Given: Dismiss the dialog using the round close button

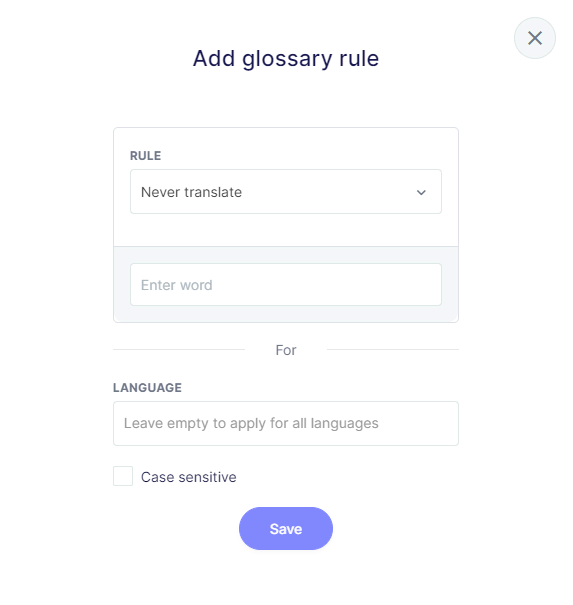Looking at the screenshot, I should coord(534,38).
